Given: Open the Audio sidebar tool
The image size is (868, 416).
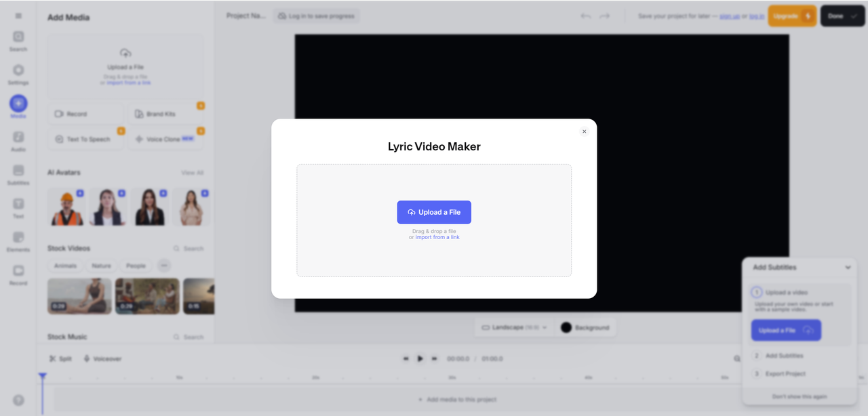Looking at the screenshot, I should pos(18,141).
